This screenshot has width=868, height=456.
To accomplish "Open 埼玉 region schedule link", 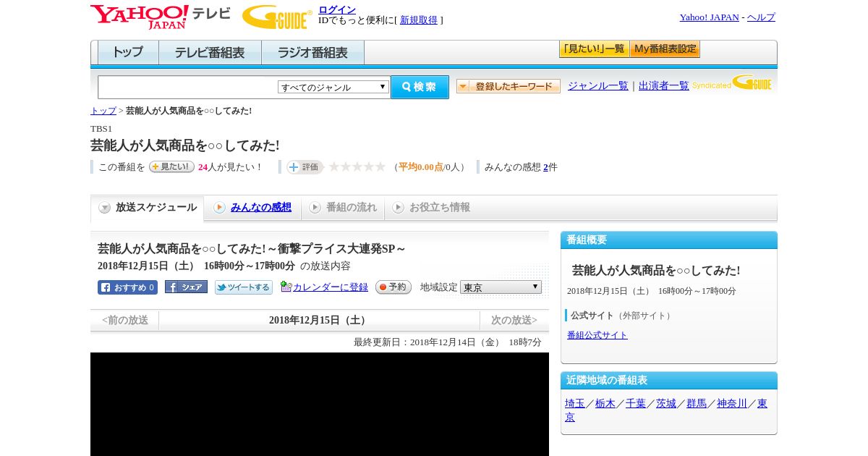I will click(x=575, y=403).
